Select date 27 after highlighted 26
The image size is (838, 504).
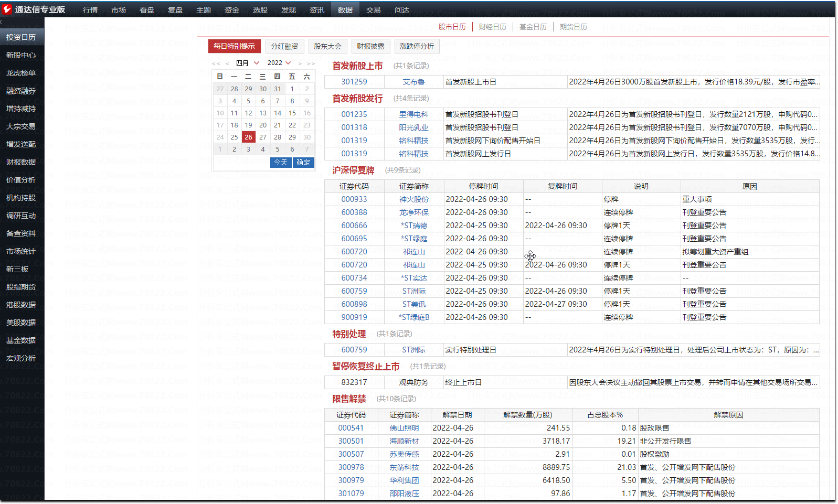pyautogui.click(x=263, y=137)
